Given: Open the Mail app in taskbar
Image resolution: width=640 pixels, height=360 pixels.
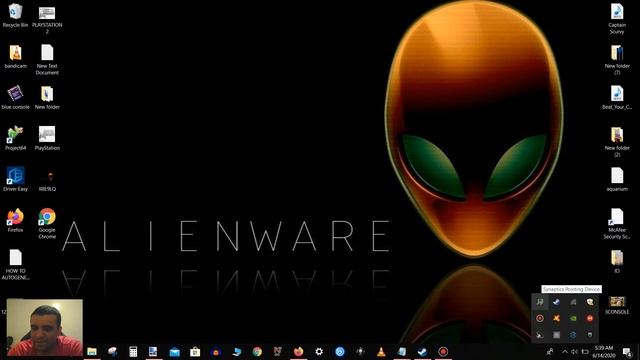Looking at the screenshot, I should (x=174, y=351).
